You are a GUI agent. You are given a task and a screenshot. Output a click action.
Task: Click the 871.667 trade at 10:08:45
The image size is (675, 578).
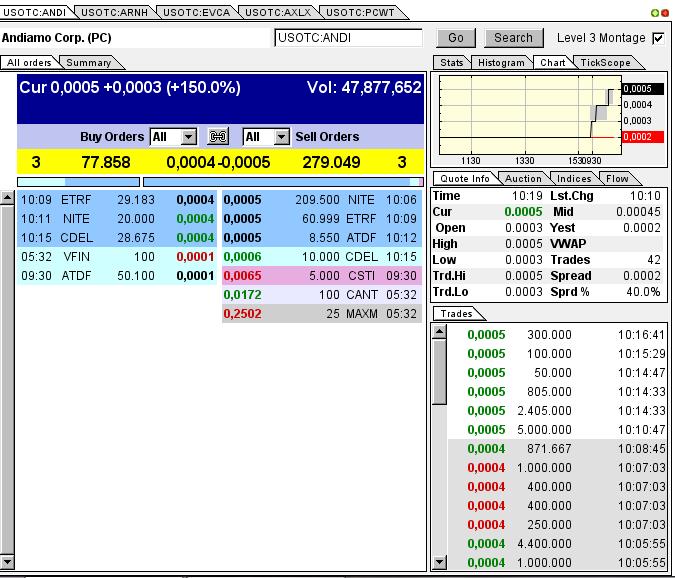click(x=557, y=448)
